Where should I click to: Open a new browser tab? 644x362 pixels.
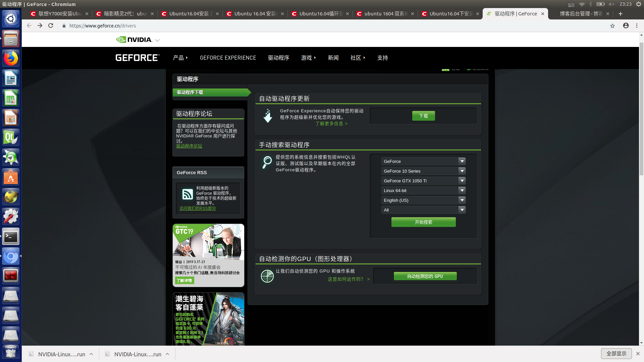click(x=621, y=14)
